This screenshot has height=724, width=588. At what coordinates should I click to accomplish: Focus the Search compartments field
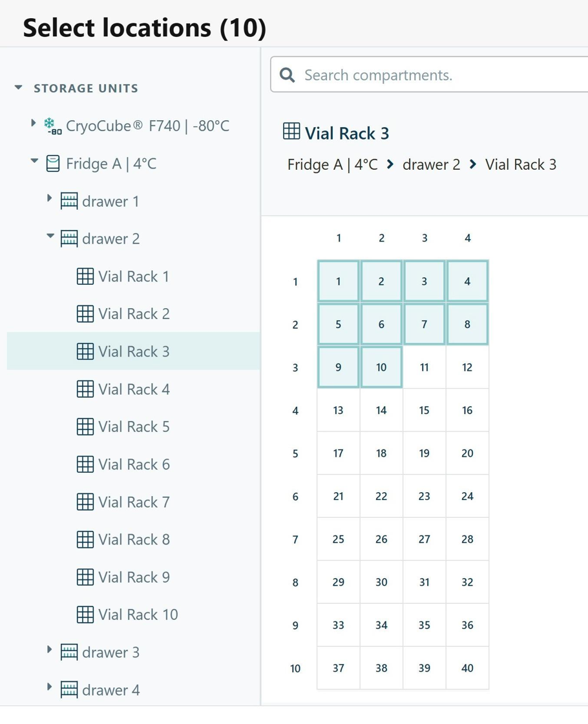pos(430,75)
